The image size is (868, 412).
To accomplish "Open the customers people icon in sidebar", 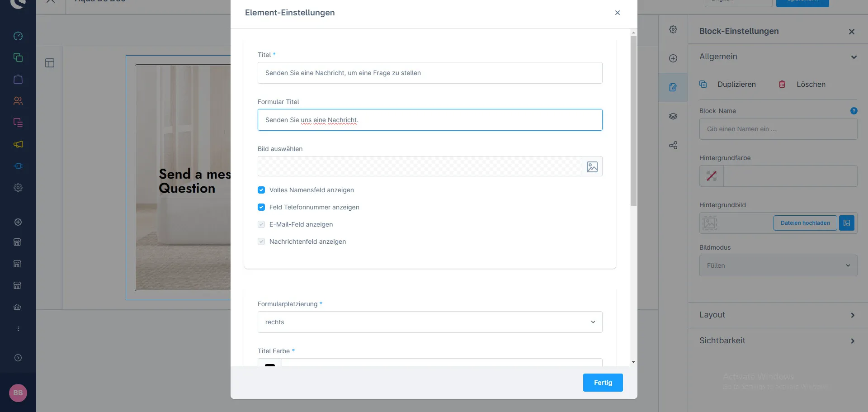I will pos(18,101).
